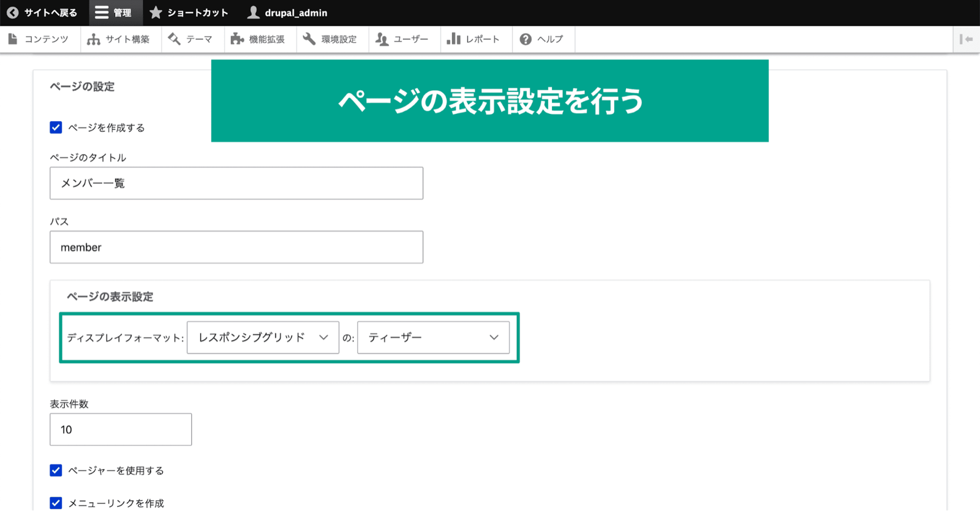
Task: Open the テーマ menu
Action: click(x=193, y=39)
